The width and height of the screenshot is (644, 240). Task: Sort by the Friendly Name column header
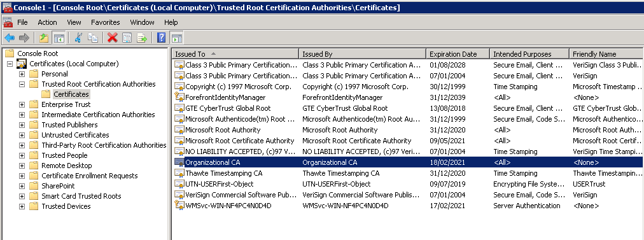606,54
